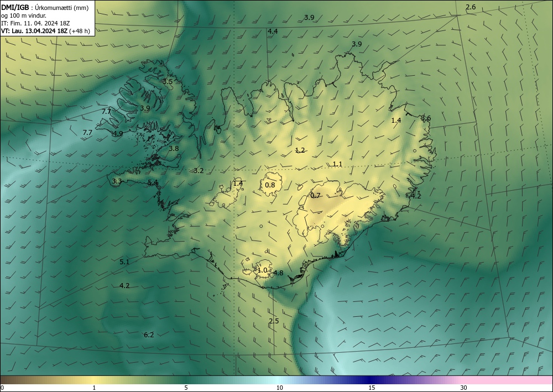This screenshot has width=553, height=392.
Task: Click the 4.2 value on southeast coast
Action: pos(416,196)
